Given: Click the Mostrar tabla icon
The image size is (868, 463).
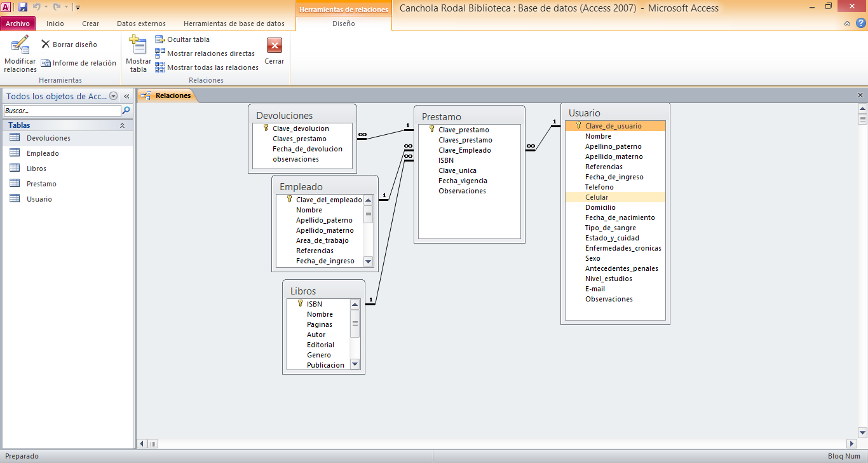Looking at the screenshot, I should pos(139,54).
